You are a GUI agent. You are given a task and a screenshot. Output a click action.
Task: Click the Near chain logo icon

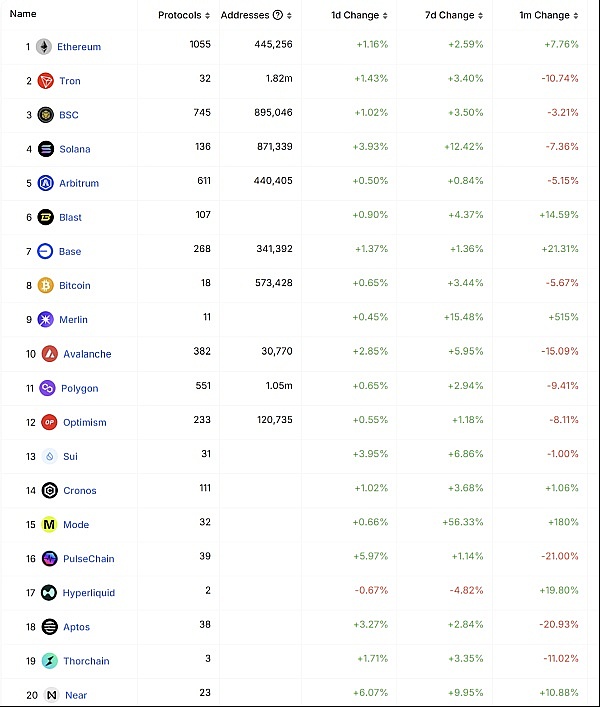pos(51,695)
